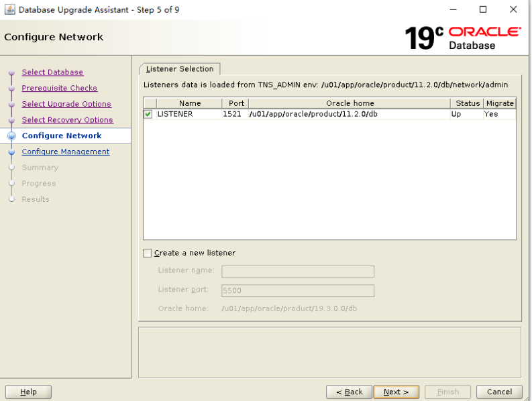Screen dimensions: 532x401
Task: Select the 1521 port cell
Action: [235, 114]
